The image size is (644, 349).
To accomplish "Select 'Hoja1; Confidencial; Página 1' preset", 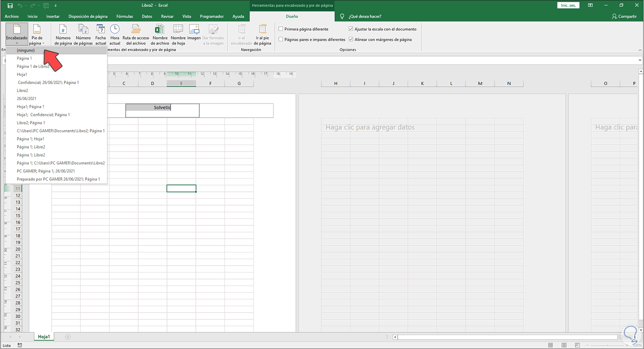I will 56,115.
